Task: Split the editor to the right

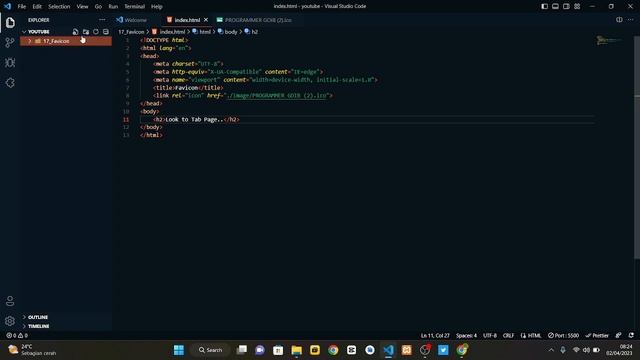Action: point(619,20)
